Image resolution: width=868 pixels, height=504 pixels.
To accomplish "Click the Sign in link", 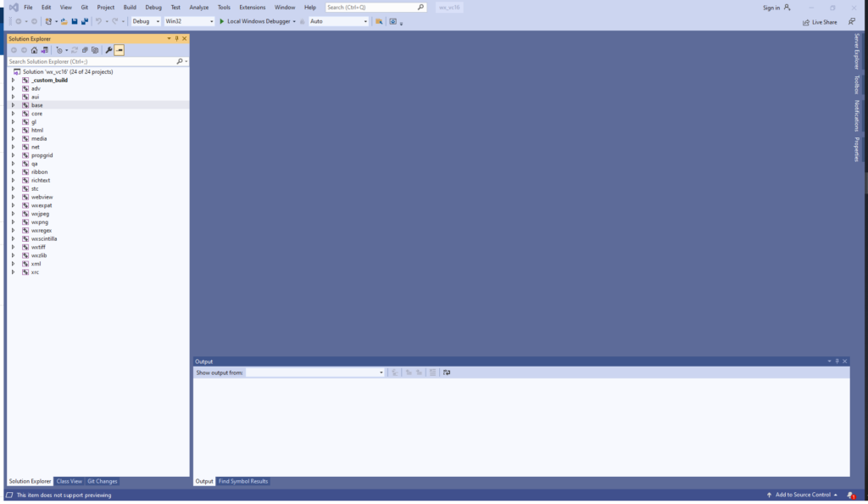I will pyautogui.click(x=771, y=8).
